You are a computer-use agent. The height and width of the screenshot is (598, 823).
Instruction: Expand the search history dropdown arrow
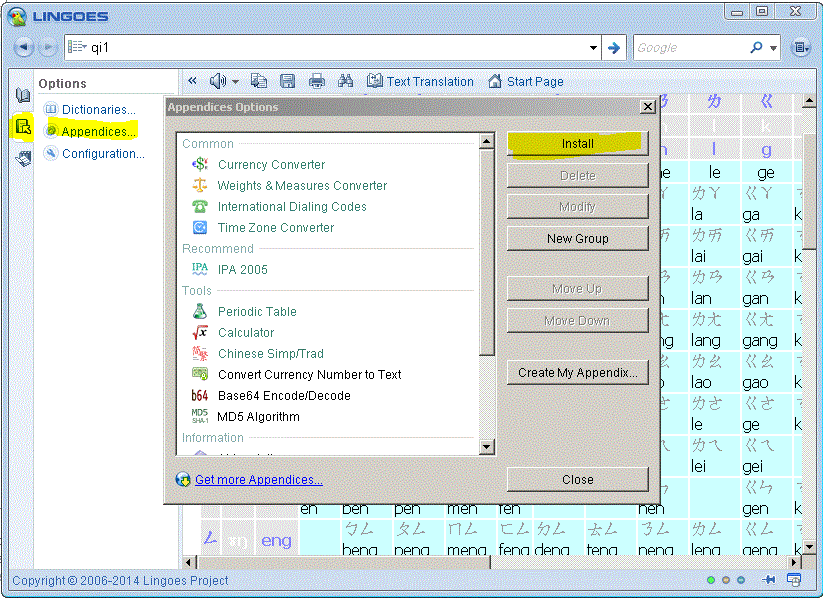click(593, 48)
